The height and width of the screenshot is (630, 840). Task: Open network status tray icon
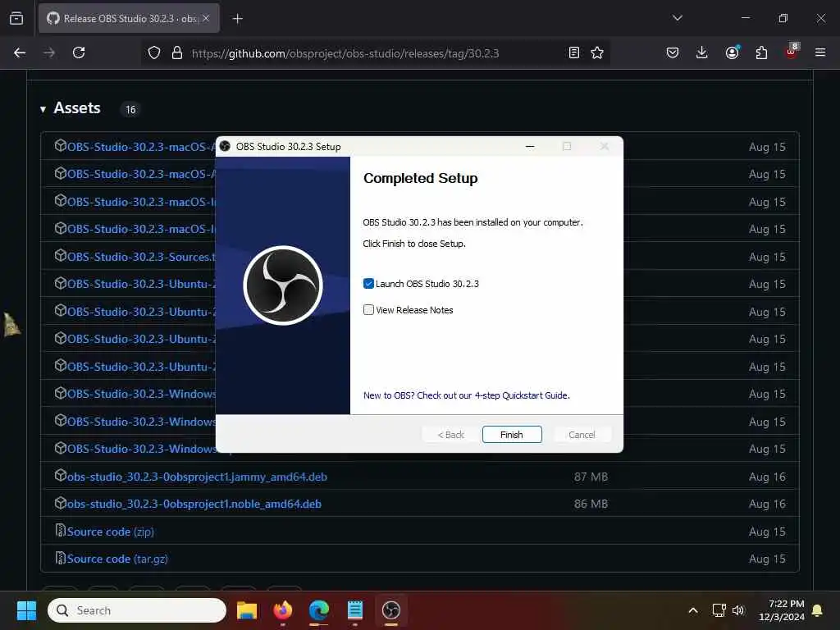tap(719, 610)
